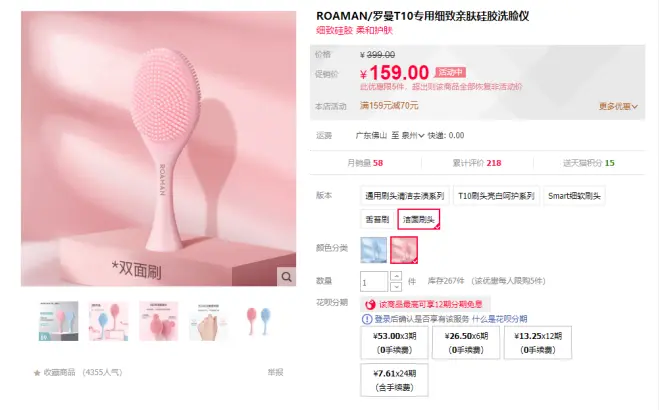Click the star icon to favorite product
Viewport: 660px width, 410px height.
pos(37,373)
